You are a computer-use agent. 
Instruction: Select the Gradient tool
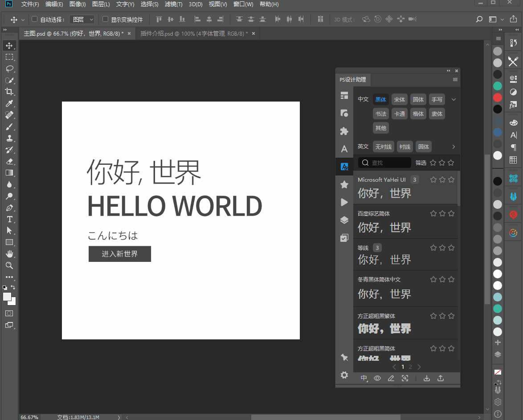(9, 173)
